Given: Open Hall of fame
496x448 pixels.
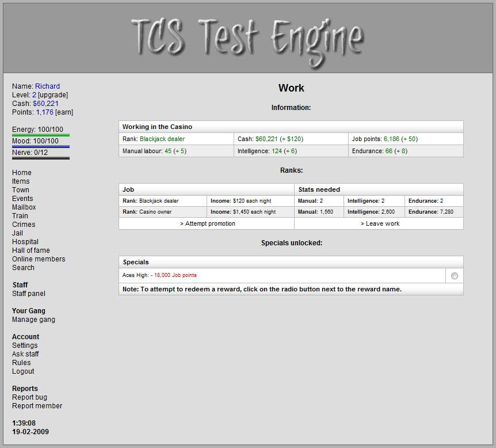Looking at the screenshot, I should pyautogui.click(x=31, y=250).
